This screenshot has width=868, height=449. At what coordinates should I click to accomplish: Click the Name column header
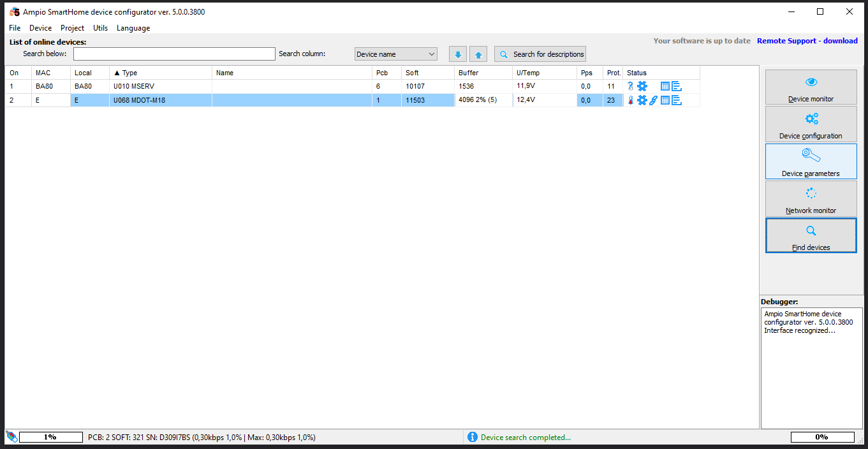click(x=292, y=73)
